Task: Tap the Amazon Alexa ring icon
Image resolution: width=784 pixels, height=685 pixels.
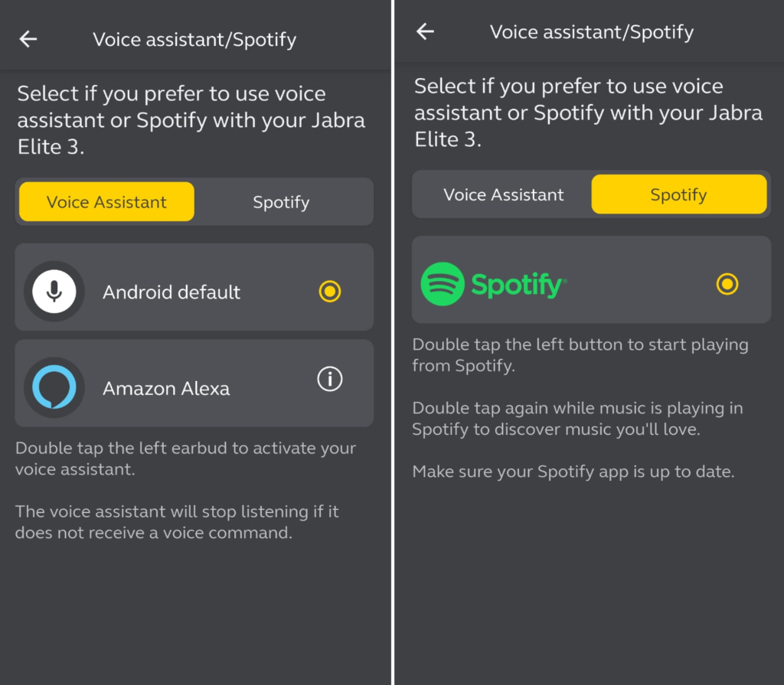Action: coord(54,387)
